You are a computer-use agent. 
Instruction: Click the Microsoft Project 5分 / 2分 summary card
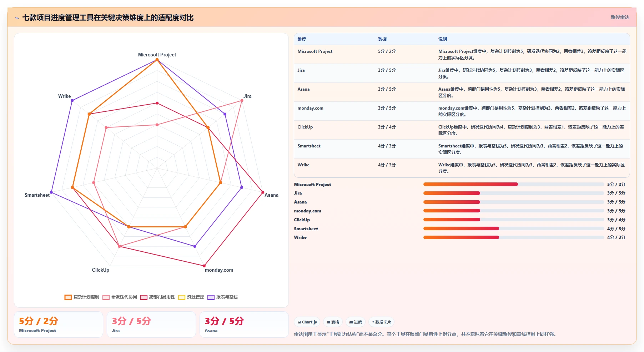[x=59, y=325]
